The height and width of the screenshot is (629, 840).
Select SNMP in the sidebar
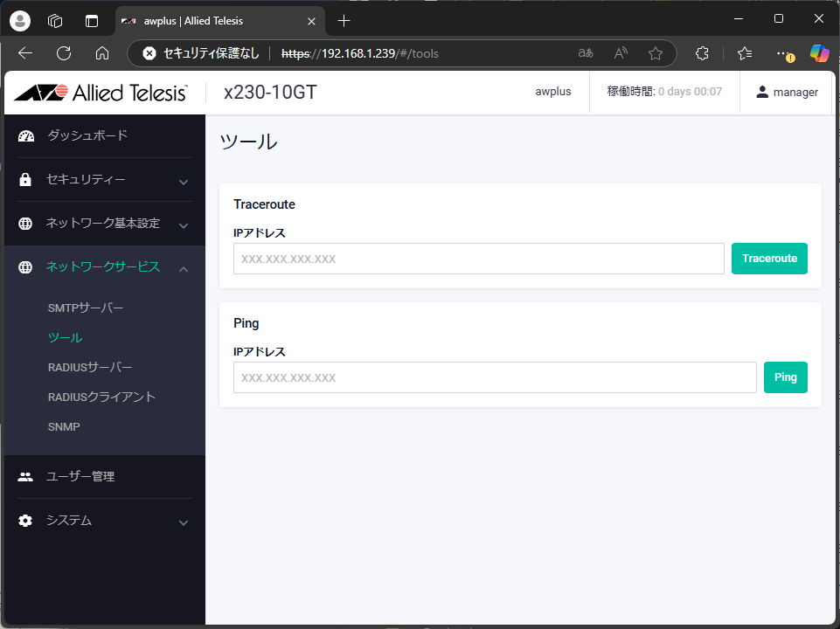pos(64,426)
